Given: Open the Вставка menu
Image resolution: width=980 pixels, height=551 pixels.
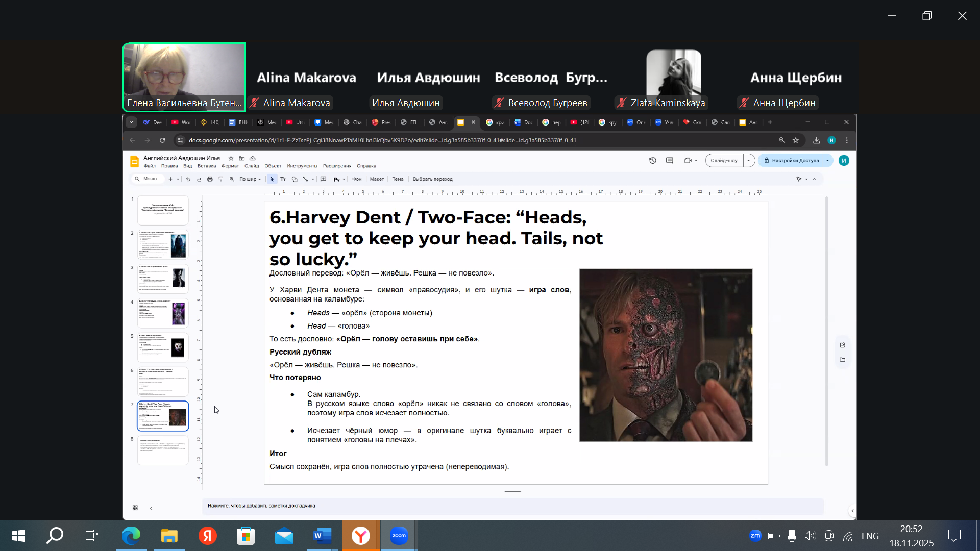Looking at the screenshot, I should 206,166.
